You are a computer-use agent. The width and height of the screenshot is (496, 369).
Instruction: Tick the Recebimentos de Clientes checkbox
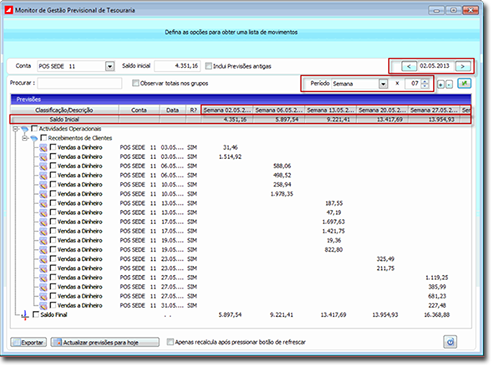click(43, 138)
